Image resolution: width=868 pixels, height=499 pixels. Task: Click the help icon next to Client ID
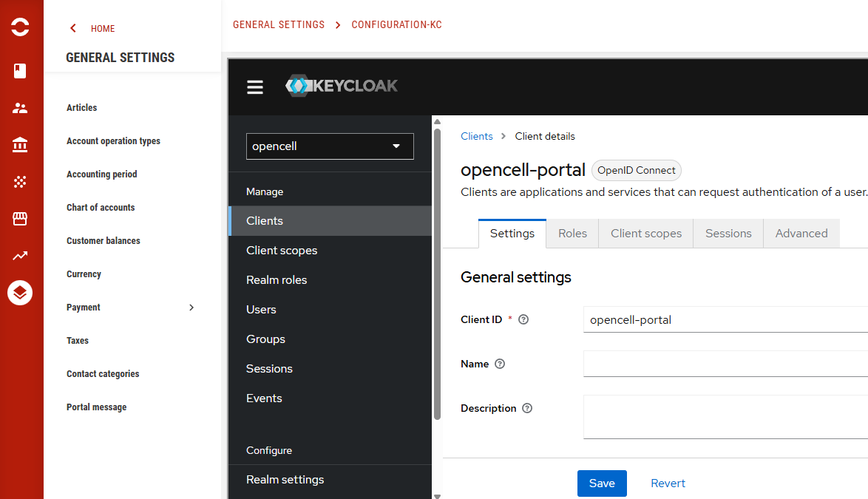pos(523,320)
